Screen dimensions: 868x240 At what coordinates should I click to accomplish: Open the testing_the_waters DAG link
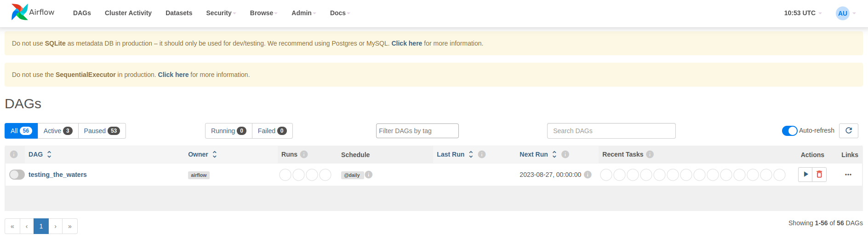(x=57, y=175)
